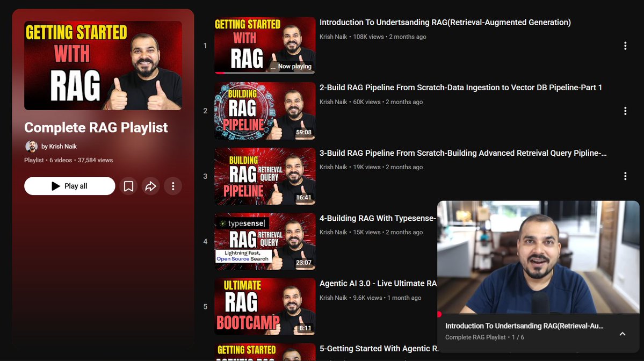This screenshot has width=644, height=361.
Task: Open title 3-Build RAG Pipeline Advanced Retreival
Action: coord(463,153)
